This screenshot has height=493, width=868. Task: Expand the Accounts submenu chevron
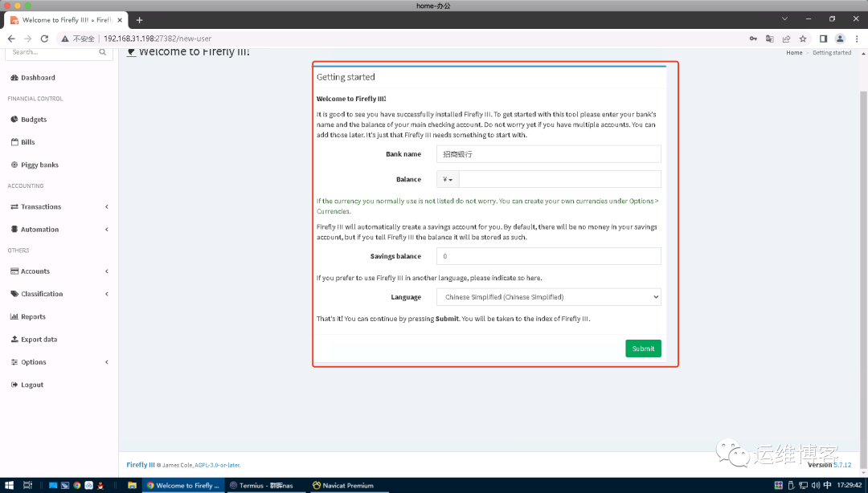click(107, 271)
